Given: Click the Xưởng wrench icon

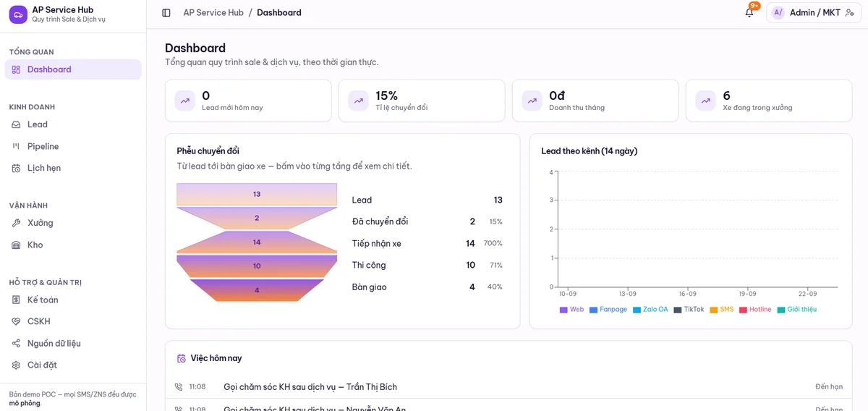Looking at the screenshot, I should 16,223.
